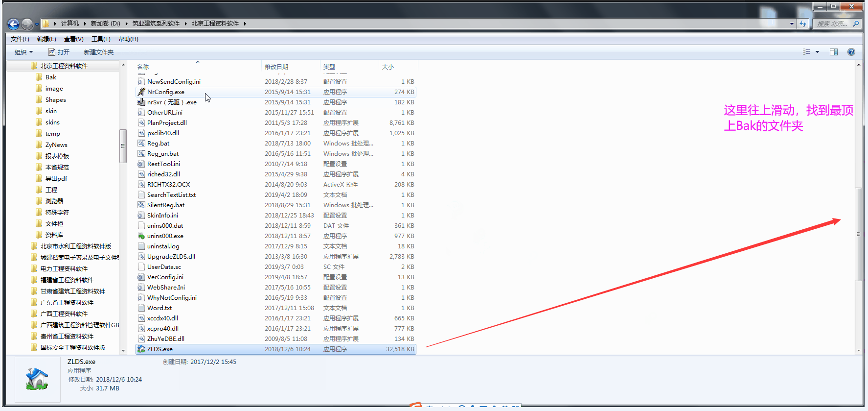Click the uninstal.log file icon
The height and width of the screenshot is (411, 868).
click(141, 246)
